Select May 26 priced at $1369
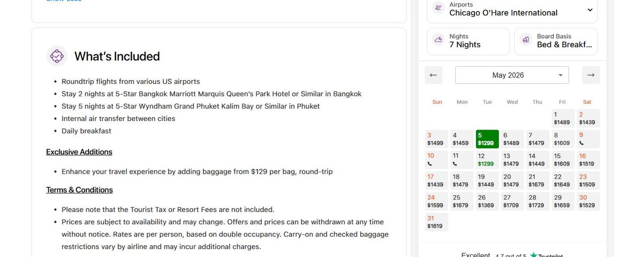 486,201
